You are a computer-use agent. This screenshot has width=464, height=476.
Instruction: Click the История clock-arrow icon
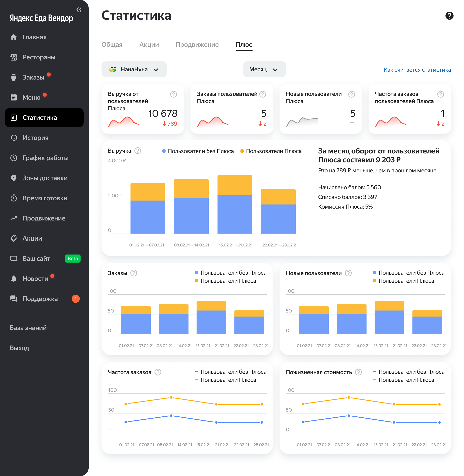[14, 138]
